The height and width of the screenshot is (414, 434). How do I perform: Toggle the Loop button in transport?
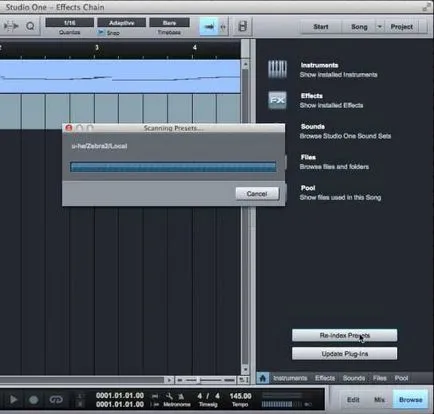click(56, 399)
